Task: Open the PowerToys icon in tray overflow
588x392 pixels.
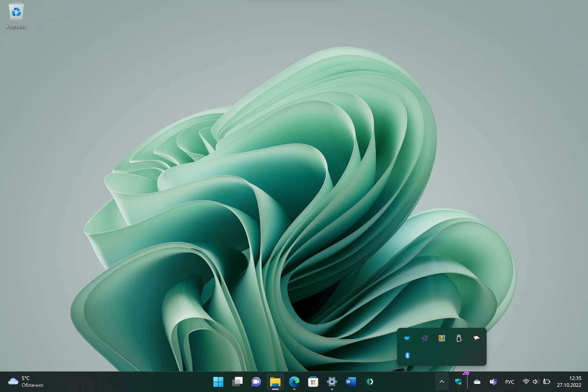Action: click(442, 338)
